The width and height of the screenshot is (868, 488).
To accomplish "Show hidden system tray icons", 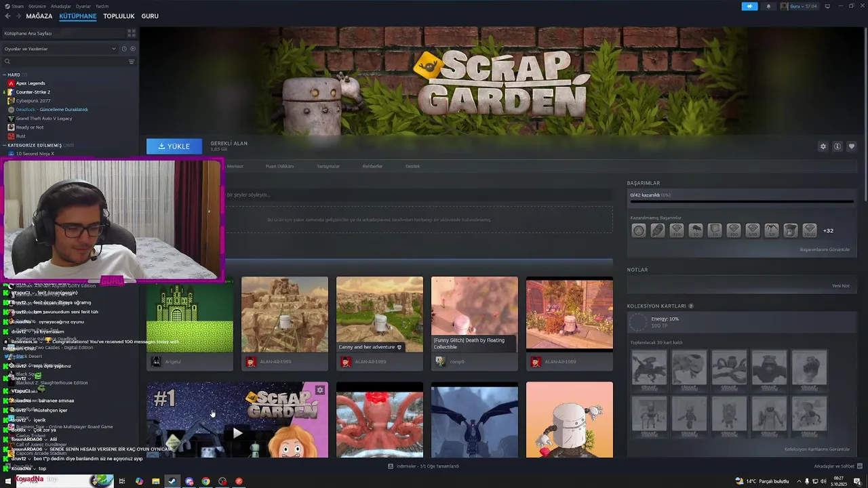I will 797,481.
